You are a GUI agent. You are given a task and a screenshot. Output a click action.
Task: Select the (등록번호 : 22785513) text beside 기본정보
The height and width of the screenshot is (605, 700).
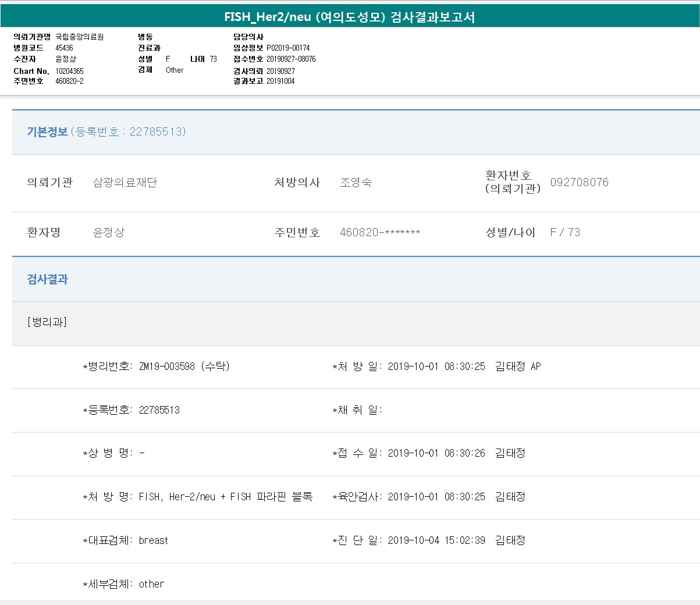[129, 132]
